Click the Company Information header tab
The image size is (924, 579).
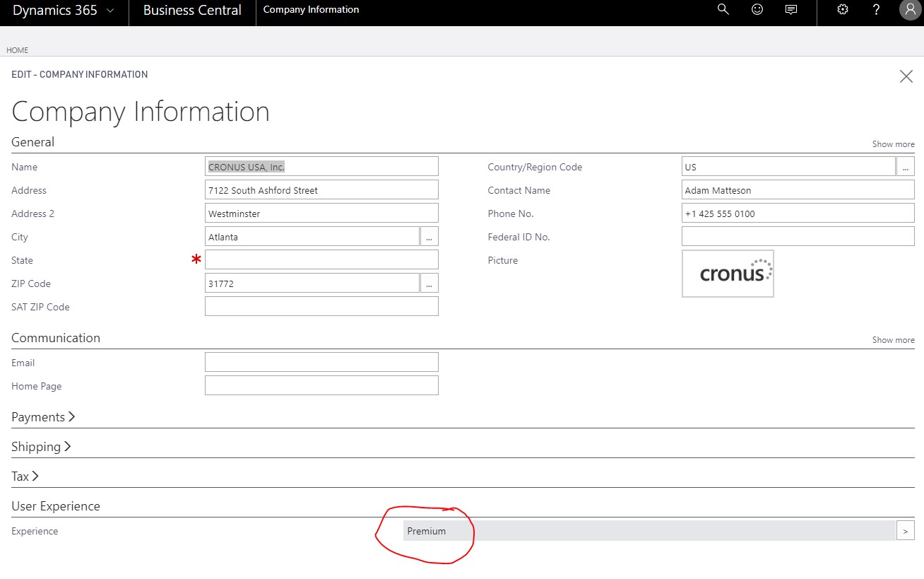[311, 10]
